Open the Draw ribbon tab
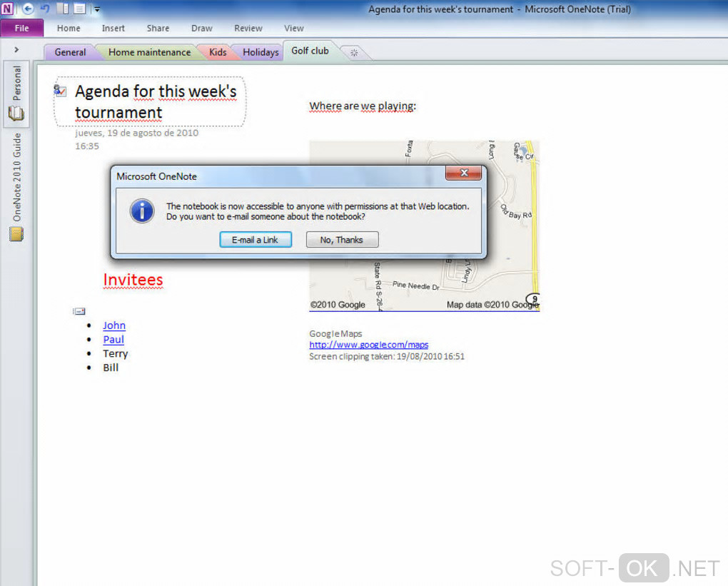 click(x=201, y=29)
